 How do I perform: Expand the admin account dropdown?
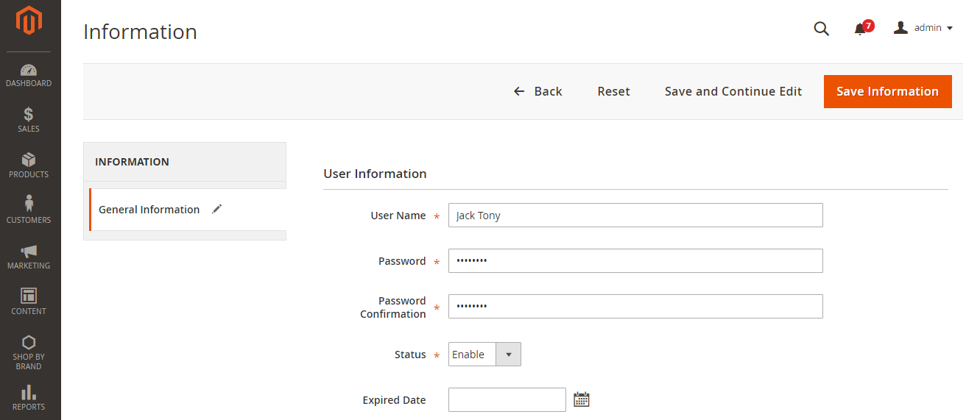[924, 28]
